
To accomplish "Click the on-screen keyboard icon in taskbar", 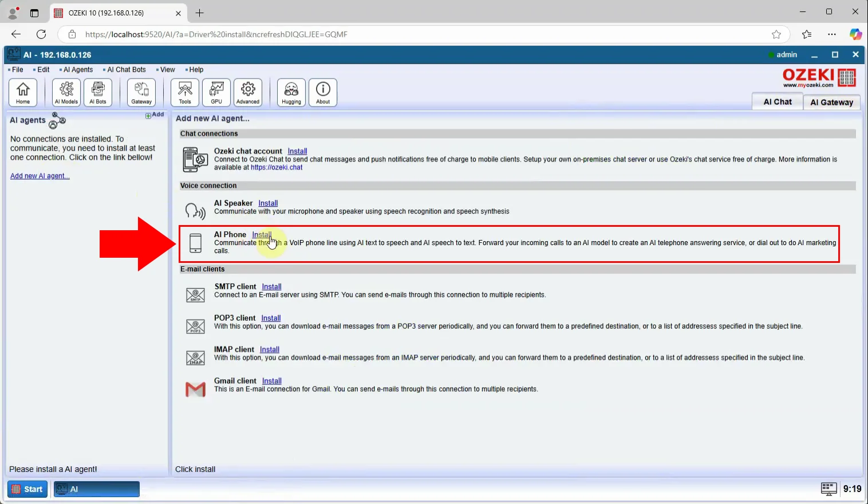I will pyautogui.click(x=828, y=489).
